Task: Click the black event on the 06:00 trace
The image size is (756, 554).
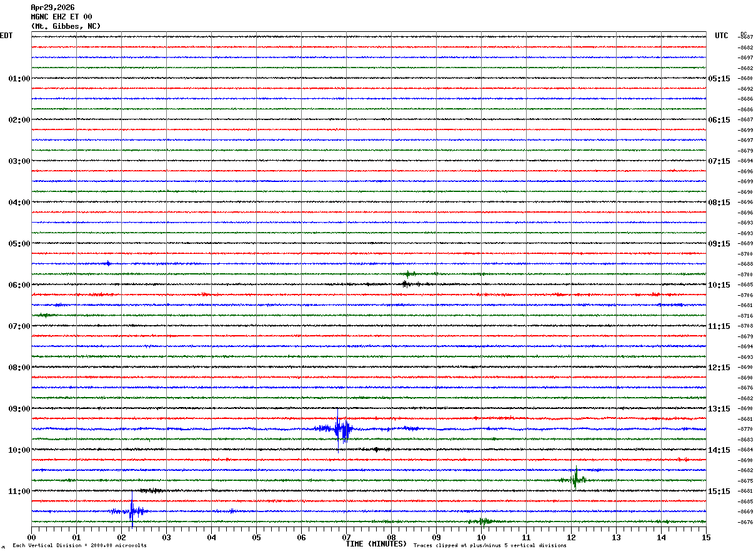Action: click(406, 284)
